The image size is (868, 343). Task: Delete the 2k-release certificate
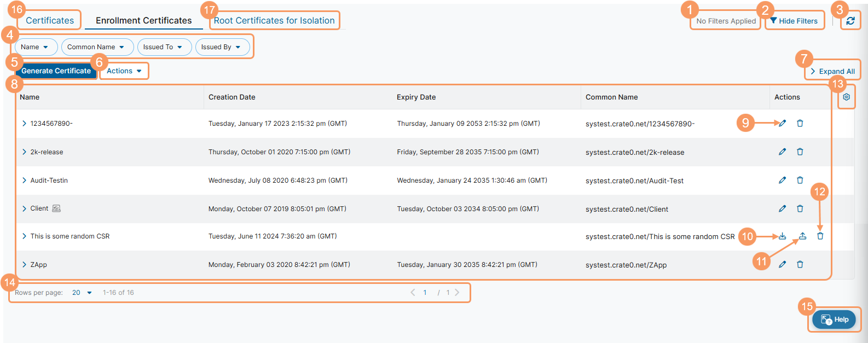(x=800, y=152)
